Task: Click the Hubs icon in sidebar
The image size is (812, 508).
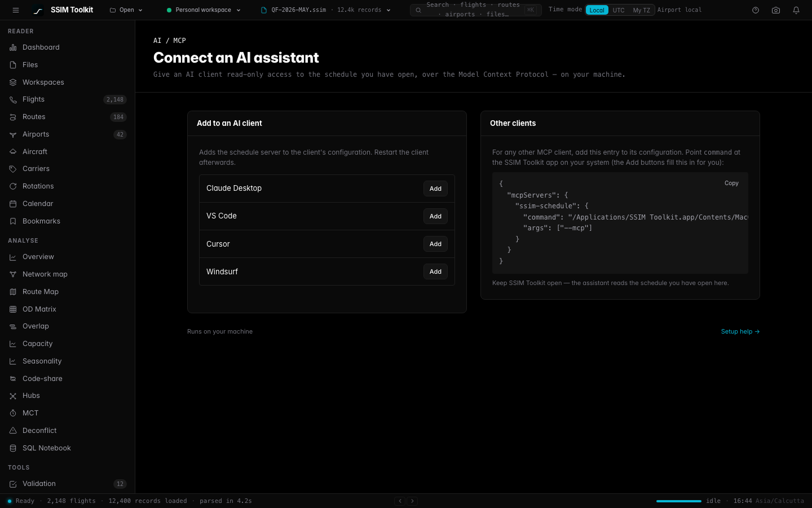Action: 13,396
